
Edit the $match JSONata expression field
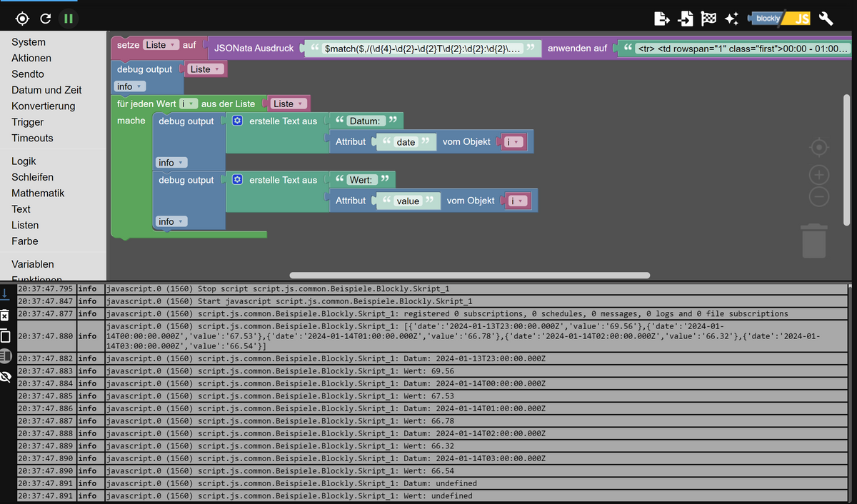(x=423, y=49)
